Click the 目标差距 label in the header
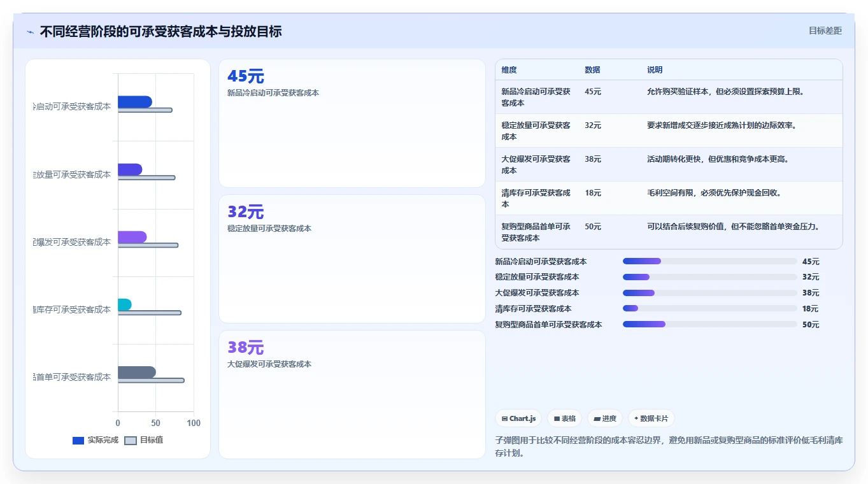Viewport: 868px width, 484px height. [825, 31]
